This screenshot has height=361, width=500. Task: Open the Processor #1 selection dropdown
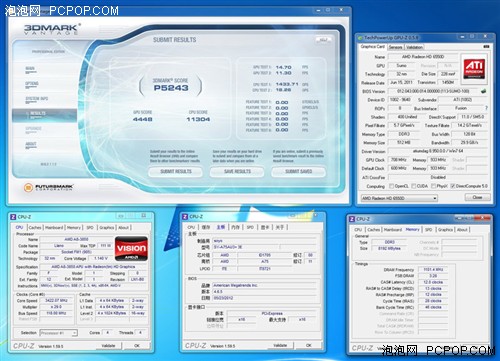pyautogui.click(x=58, y=333)
